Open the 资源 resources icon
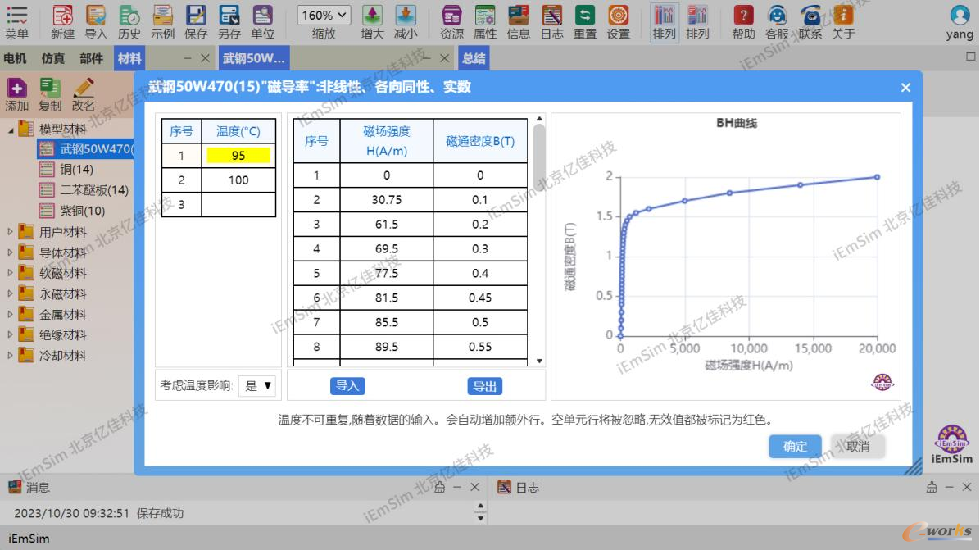Screen dimensions: 980x550 coord(451,22)
